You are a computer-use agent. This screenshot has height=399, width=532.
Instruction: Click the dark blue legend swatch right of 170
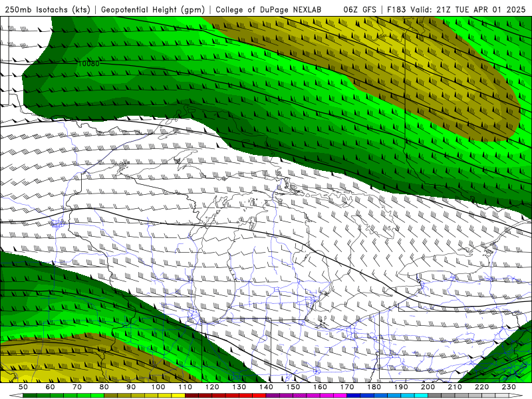point(354,396)
